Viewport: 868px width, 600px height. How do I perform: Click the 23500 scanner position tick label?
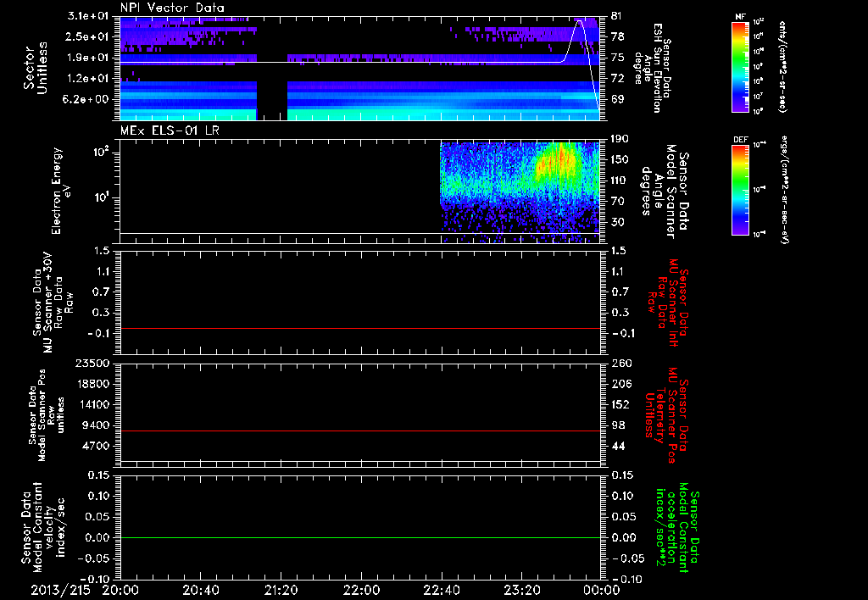pos(92,364)
